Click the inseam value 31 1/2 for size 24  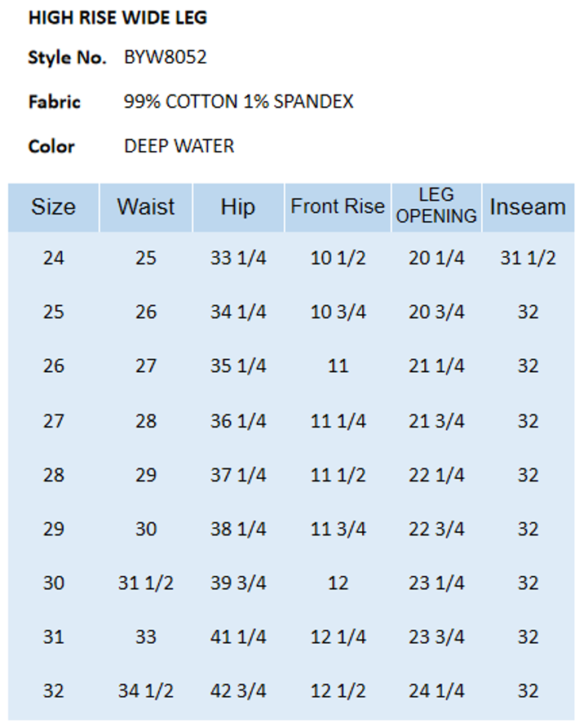(x=528, y=259)
